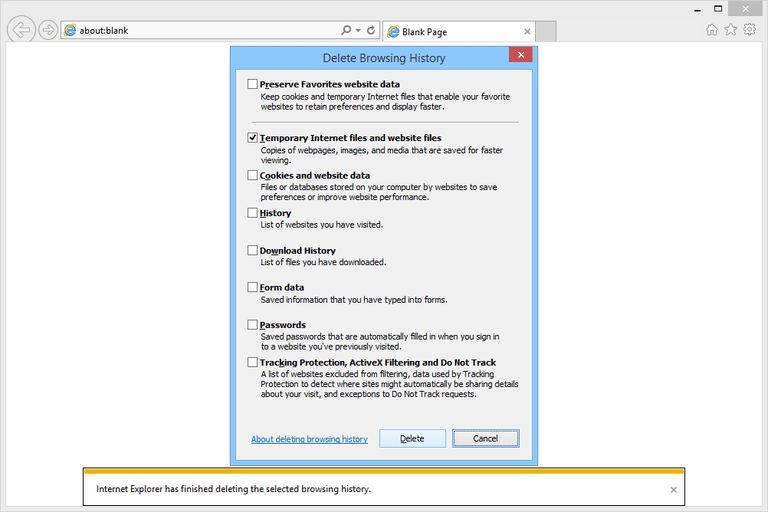Check Cookies and website data
Image resolution: width=768 pixels, height=512 pixels.
tap(252, 175)
